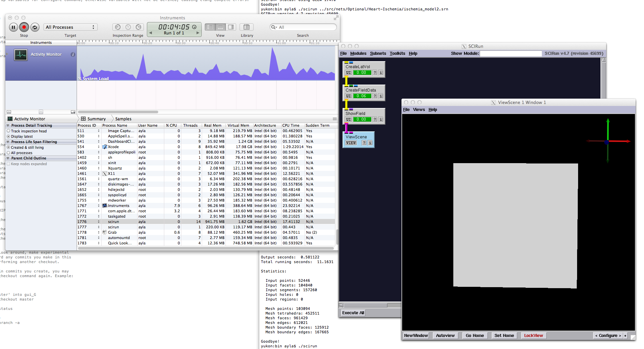Open detail view options menu icon

(x=335, y=119)
